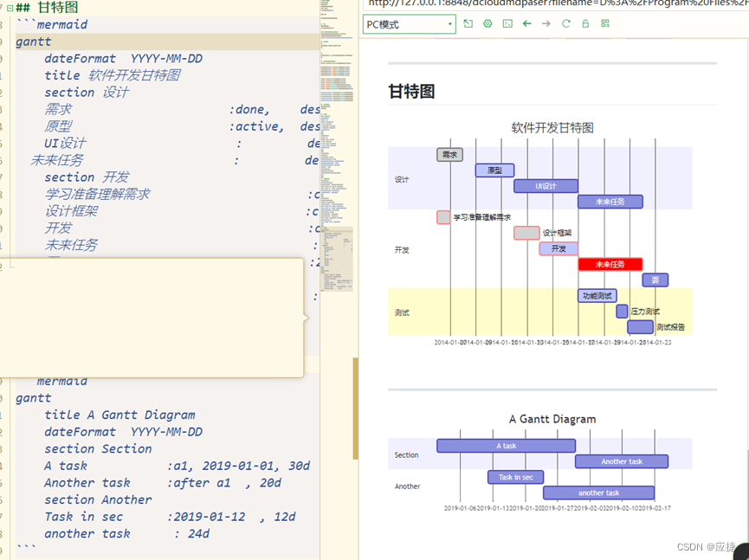Viewport: 749px width, 560px height.
Task: Click the "section 开发" code line
Action: click(87, 177)
